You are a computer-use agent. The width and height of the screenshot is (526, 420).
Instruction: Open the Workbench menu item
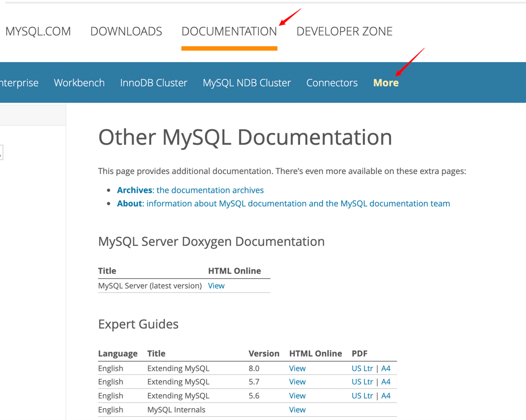click(x=79, y=83)
